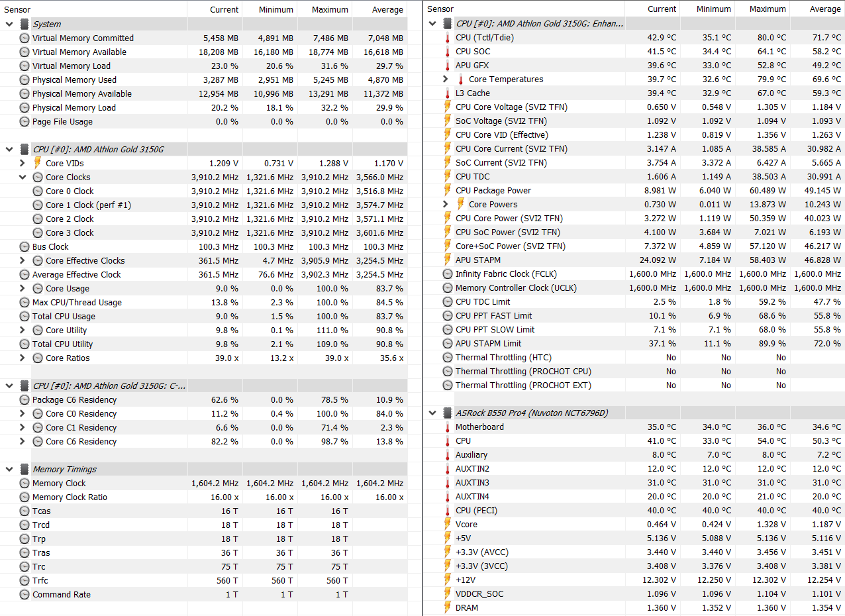The height and width of the screenshot is (616, 845).
Task: Expand the Core Usage row
Action: point(23,289)
